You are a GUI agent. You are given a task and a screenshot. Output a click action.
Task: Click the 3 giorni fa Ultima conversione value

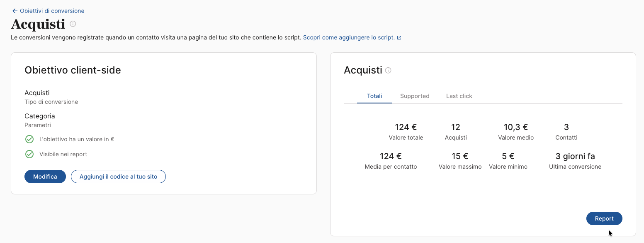pyautogui.click(x=575, y=161)
